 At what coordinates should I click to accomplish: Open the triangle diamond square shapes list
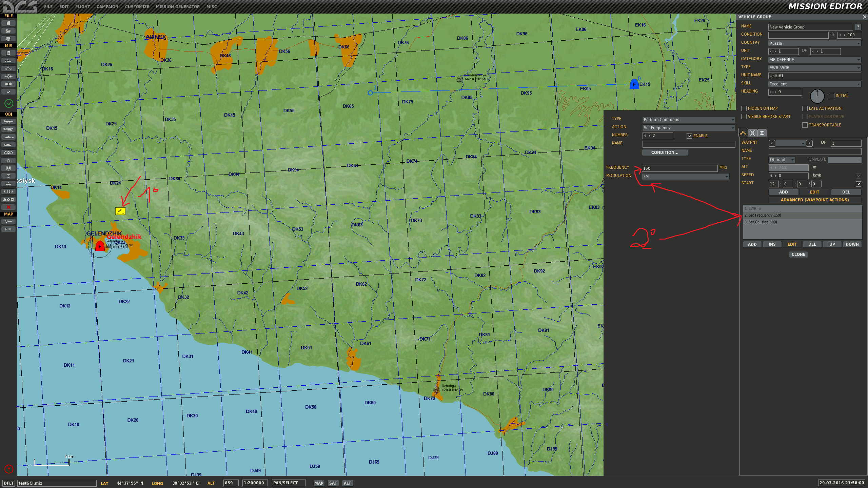click(x=8, y=199)
